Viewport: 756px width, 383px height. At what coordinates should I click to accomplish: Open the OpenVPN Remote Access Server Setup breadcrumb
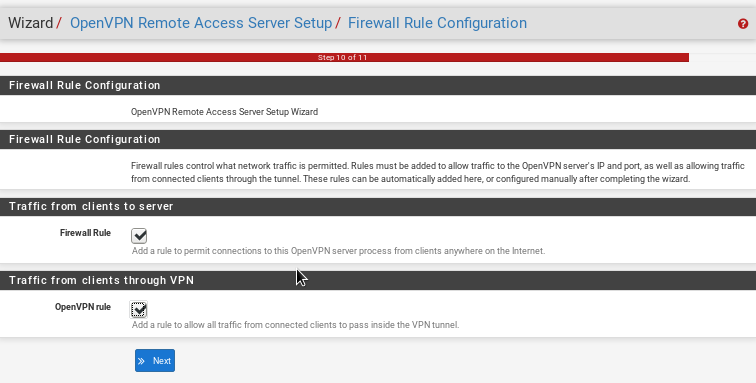tap(201, 23)
